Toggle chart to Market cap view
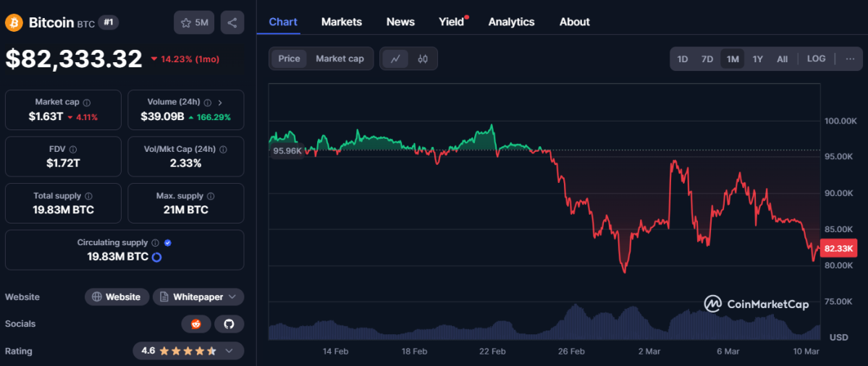This screenshot has width=868, height=366. point(340,59)
